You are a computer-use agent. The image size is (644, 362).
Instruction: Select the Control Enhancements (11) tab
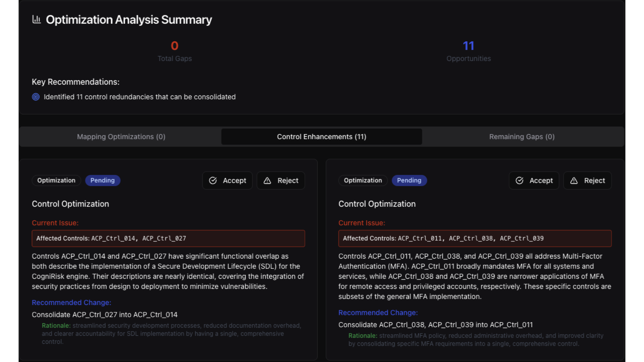point(321,137)
